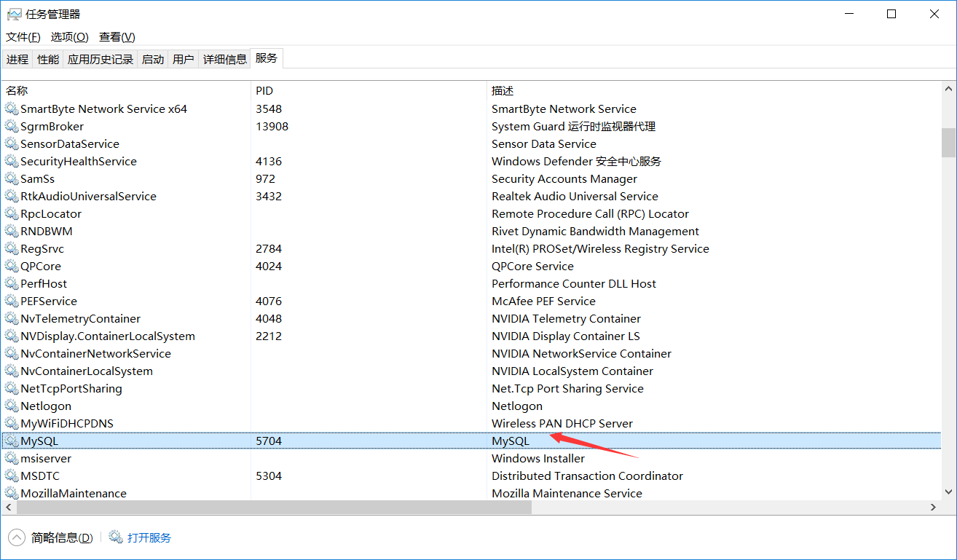The image size is (957, 560).
Task: Click the 简略信息(D) label
Action: (62, 538)
